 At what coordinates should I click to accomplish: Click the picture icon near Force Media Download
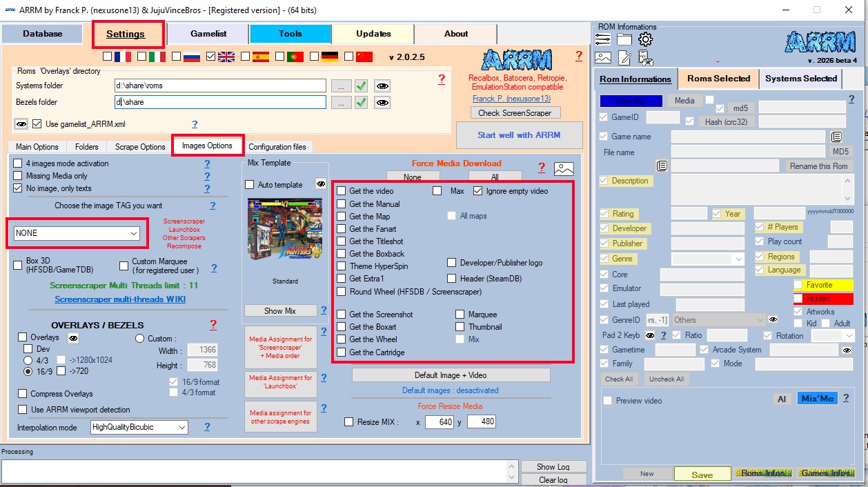click(x=564, y=168)
